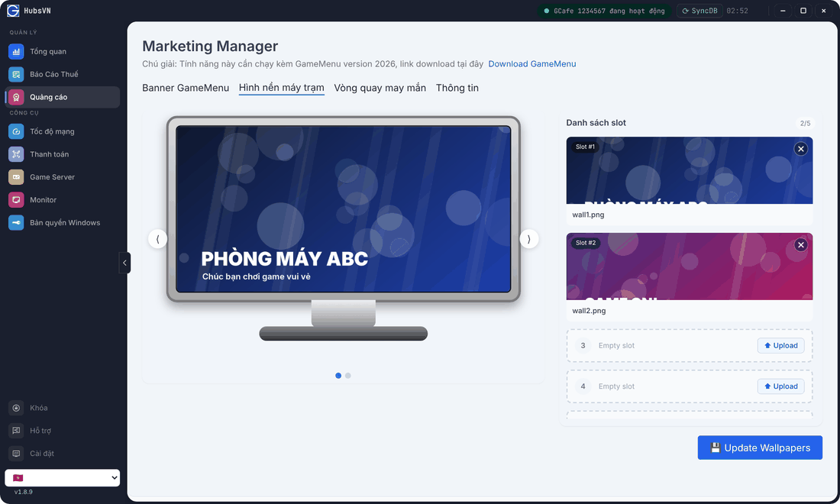Image resolution: width=840 pixels, height=504 pixels.
Task: Show the next wallpaper preview
Action: pos(528,239)
